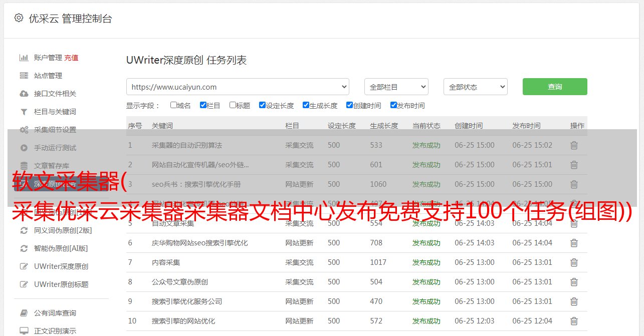Click the keyword seo兵书：搜索引擎优化手册
The width and height of the screenshot is (644, 336).
pyautogui.click(x=196, y=184)
